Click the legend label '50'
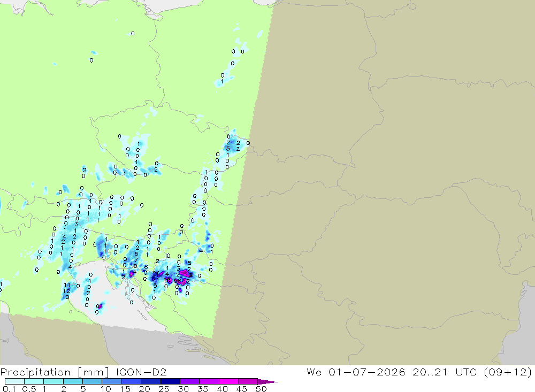 click(261, 389)
